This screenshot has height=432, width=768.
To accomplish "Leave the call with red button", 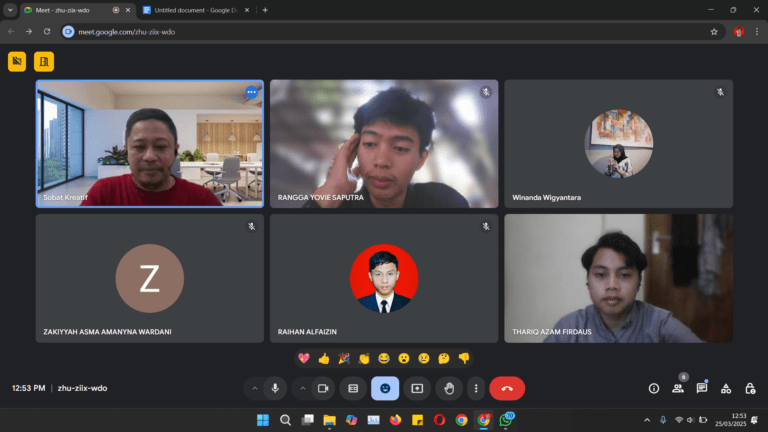I will [507, 388].
